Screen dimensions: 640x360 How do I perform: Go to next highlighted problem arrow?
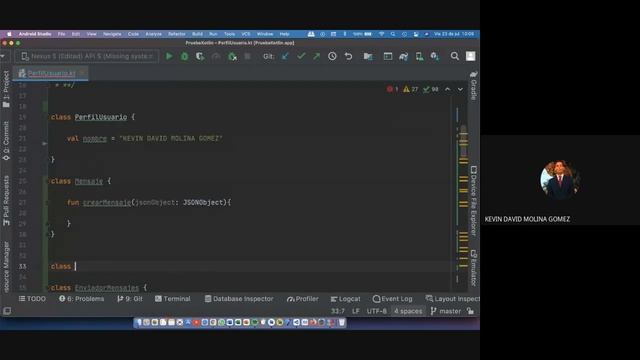tap(460, 89)
